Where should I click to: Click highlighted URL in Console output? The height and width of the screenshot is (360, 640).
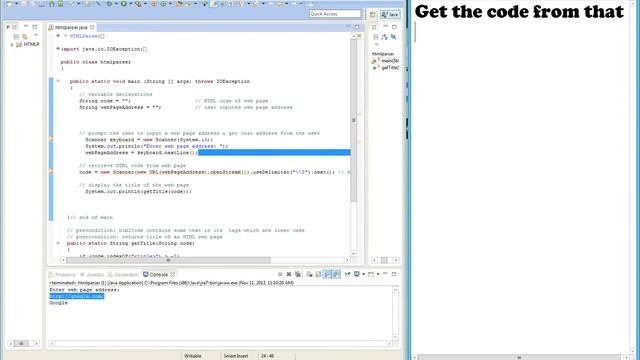[x=77, y=296]
